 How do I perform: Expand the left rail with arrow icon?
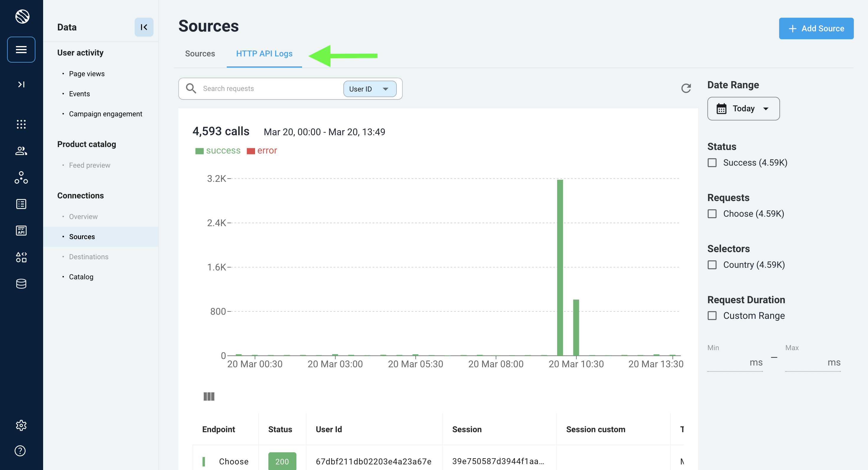pos(21,84)
